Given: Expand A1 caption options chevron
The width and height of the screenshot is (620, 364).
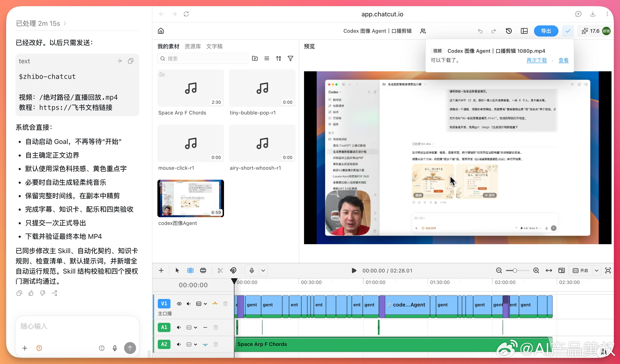Looking at the screenshot, I should 196,327.
